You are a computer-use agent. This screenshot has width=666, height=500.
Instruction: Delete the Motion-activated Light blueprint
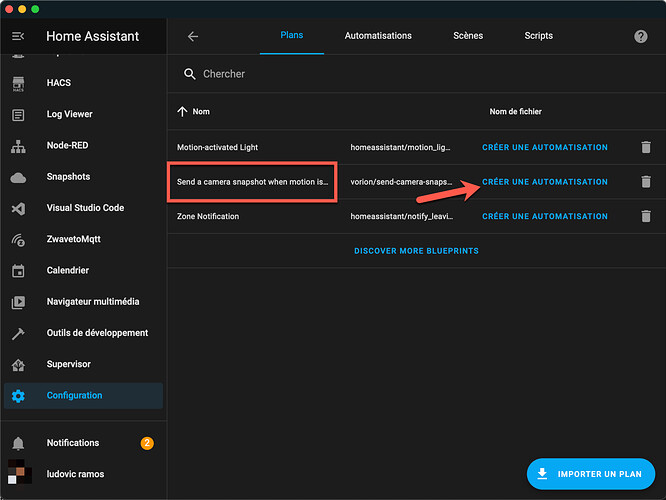pyautogui.click(x=646, y=147)
